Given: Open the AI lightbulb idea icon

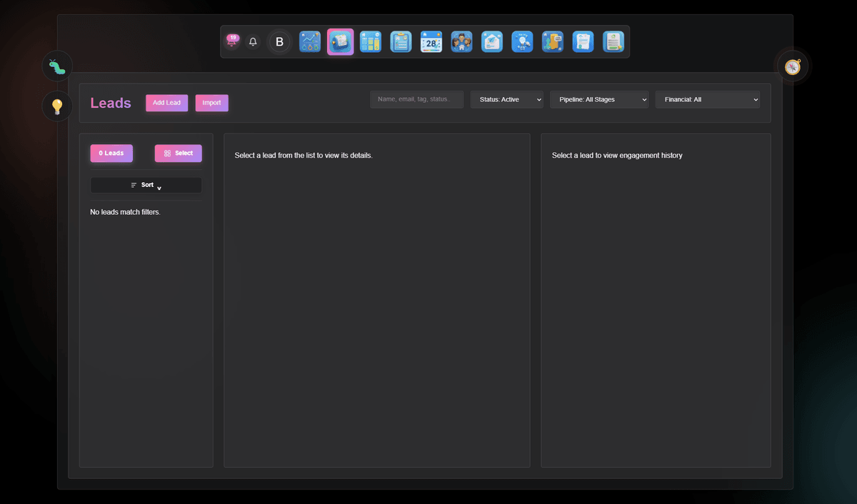Looking at the screenshot, I should click(x=522, y=41).
